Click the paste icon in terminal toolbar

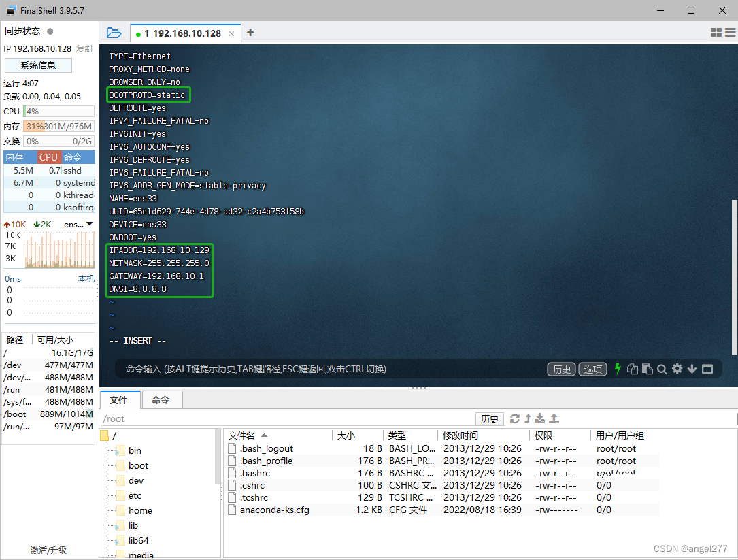(647, 369)
